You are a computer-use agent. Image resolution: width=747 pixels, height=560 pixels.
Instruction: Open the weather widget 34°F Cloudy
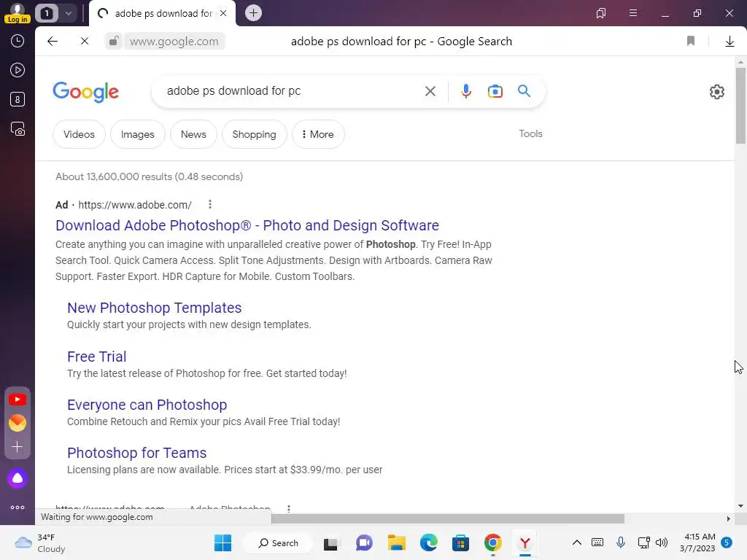click(41, 542)
